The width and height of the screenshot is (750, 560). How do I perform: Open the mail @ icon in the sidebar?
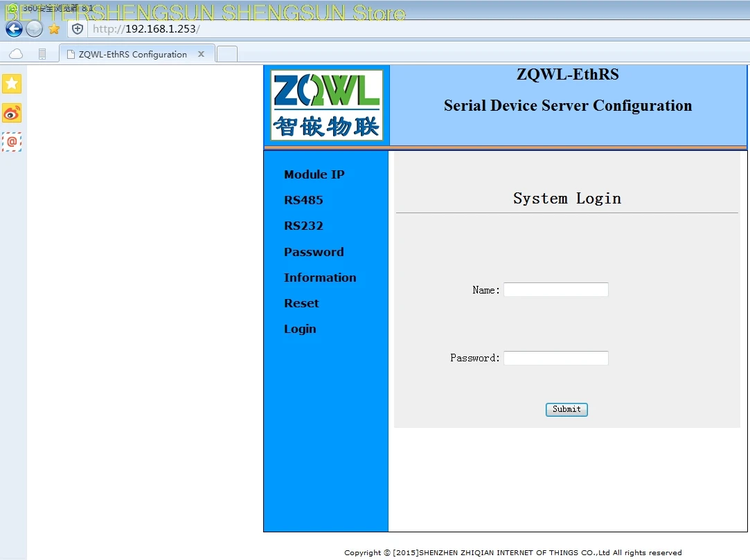(12, 142)
